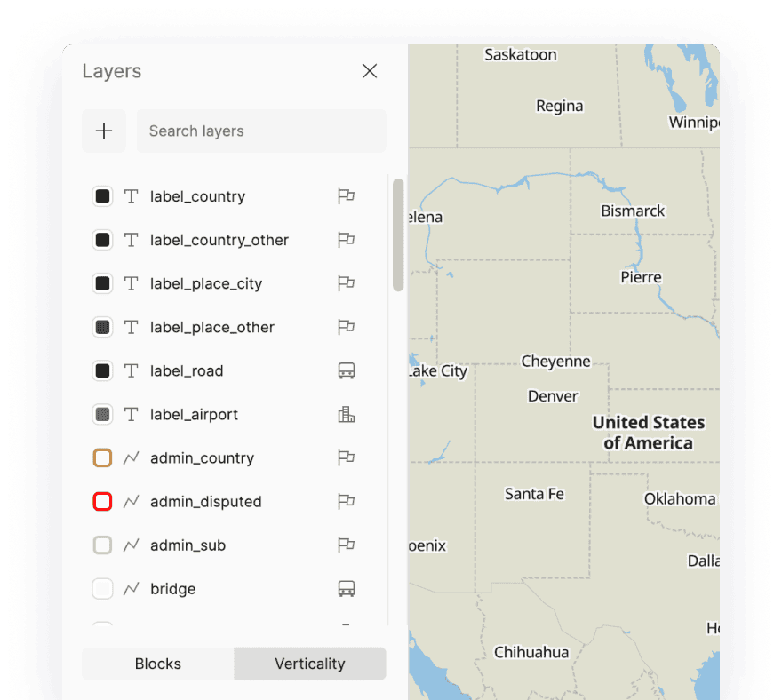Image resolution: width=782 pixels, height=700 pixels.
Task: Click the flag icon next to admin_disputed
Action: [346, 501]
